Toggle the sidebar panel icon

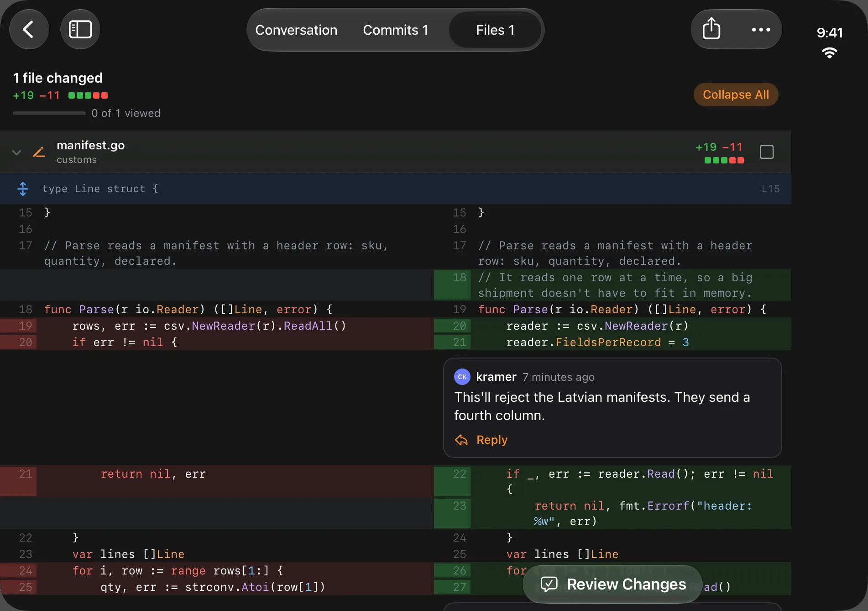pos(80,30)
